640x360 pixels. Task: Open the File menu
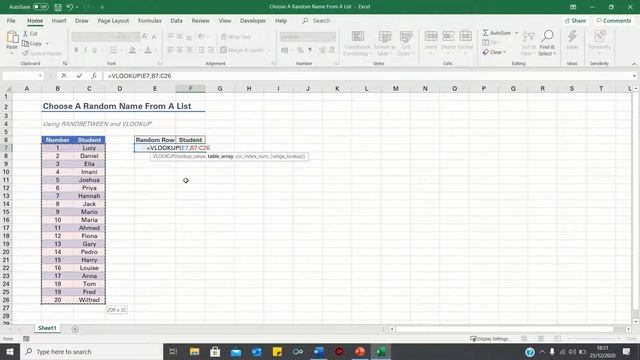click(x=11, y=20)
